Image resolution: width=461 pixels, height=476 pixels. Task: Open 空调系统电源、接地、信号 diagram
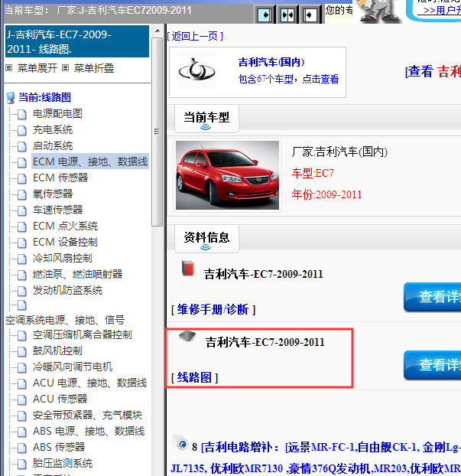65,320
